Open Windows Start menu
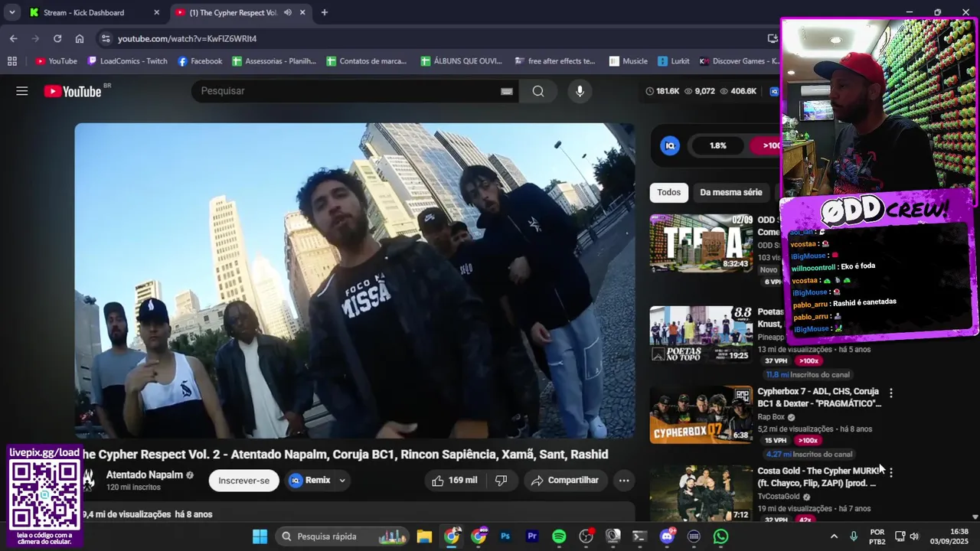980x551 pixels. click(x=260, y=536)
